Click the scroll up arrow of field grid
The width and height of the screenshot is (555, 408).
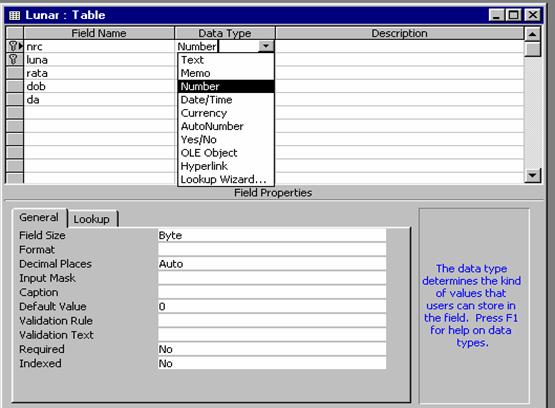coord(532,34)
